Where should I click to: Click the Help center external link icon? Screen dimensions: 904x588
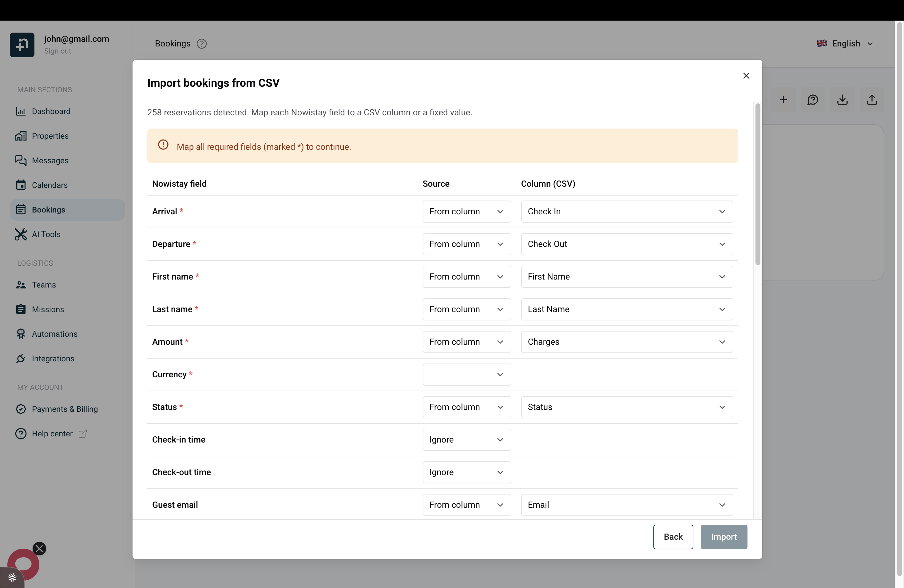[x=82, y=434]
